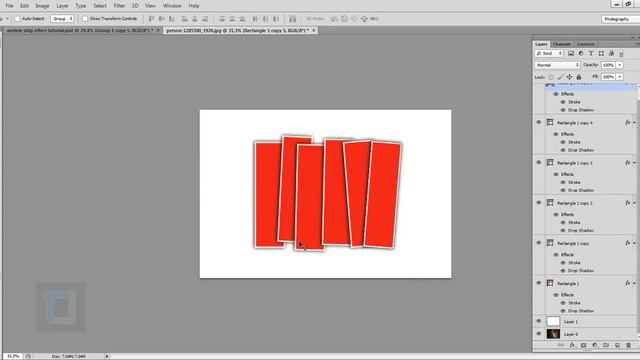Auto-align layers icon in options bar

click(293, 19)
